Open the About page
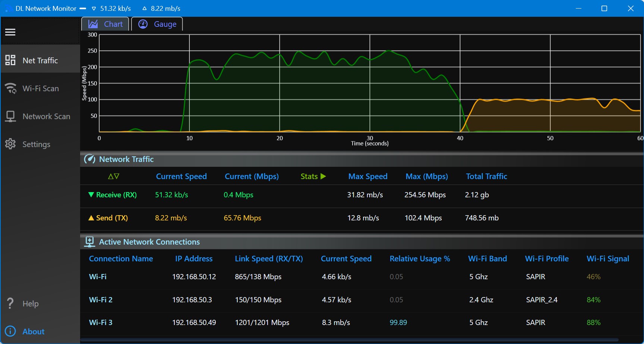 click(x=40, y=331)
